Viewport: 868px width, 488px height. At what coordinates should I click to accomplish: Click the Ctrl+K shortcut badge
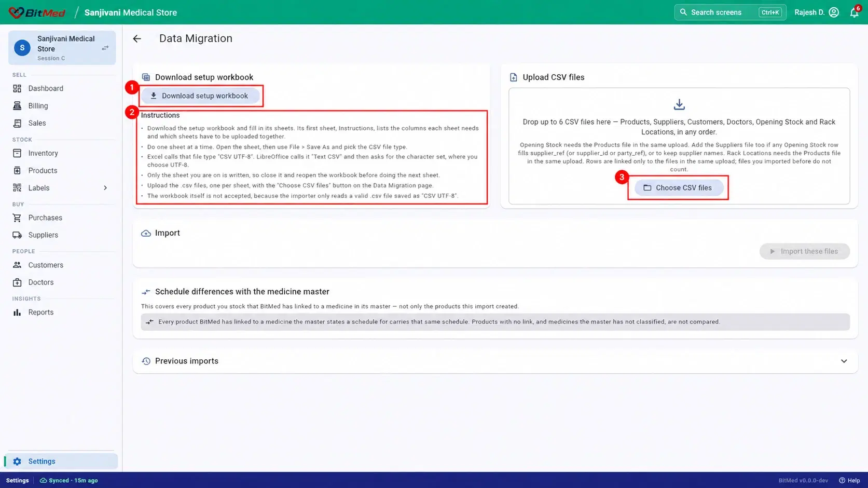(x=770, y=12)
